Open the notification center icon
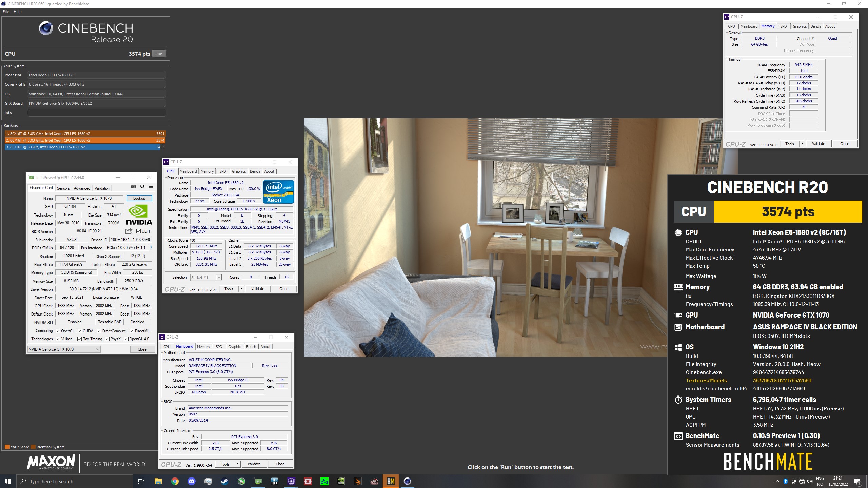The width and height of the screenshot is (868, 488). click(857, 481)
